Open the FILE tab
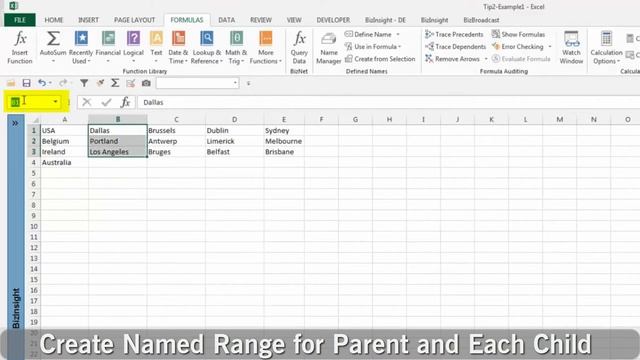This screenshot has height=360, width=640. (x=20, y=20)
